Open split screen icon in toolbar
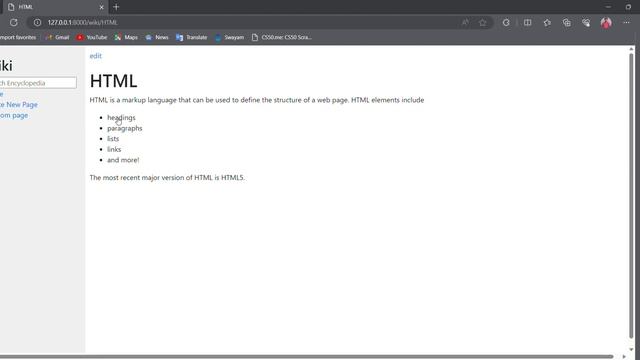Screen dimensions: 640x360 pyautogui.click(x=527, y=22)
